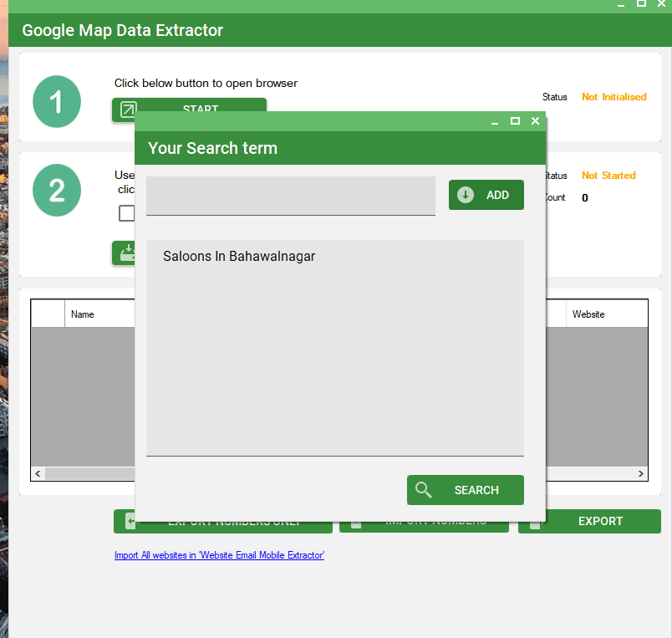Close the 'Your Search term' dialog
This screenshot has width=672, height=638.
coord(535,121)
